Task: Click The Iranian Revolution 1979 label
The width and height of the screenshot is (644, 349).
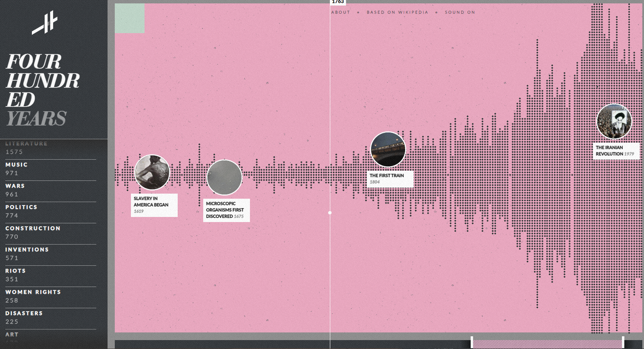Action: tap(616, 151)
